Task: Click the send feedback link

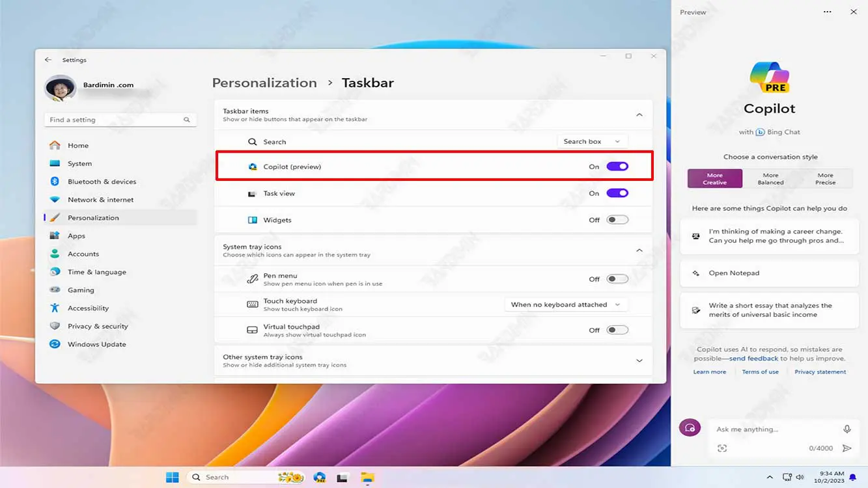Action: point(753,359)
